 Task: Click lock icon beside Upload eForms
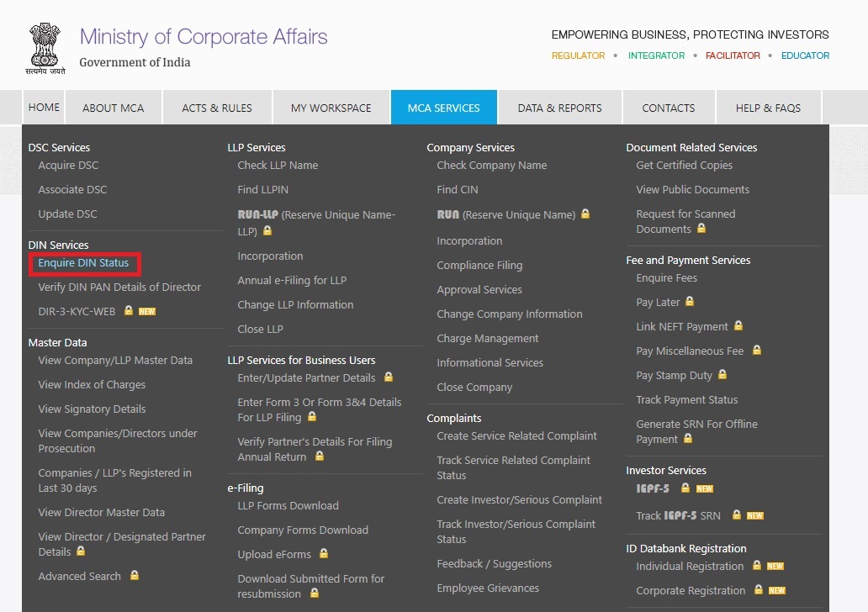[324, 553]
